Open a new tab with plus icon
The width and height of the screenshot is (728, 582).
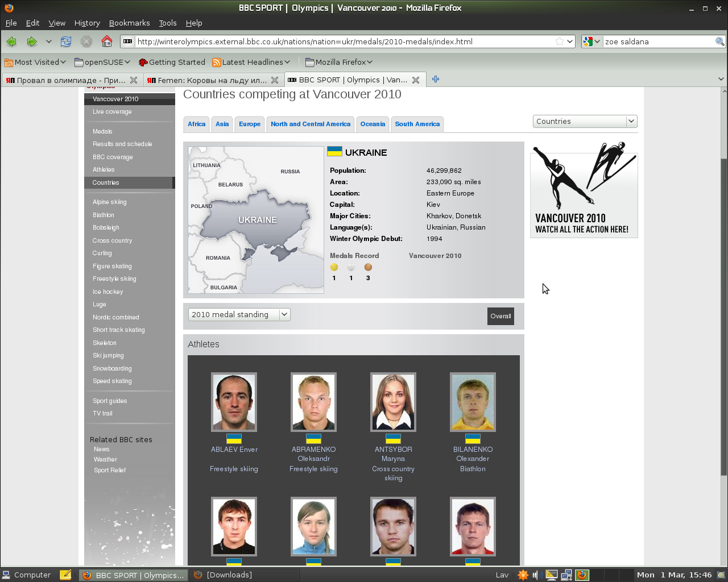(436, 80)
